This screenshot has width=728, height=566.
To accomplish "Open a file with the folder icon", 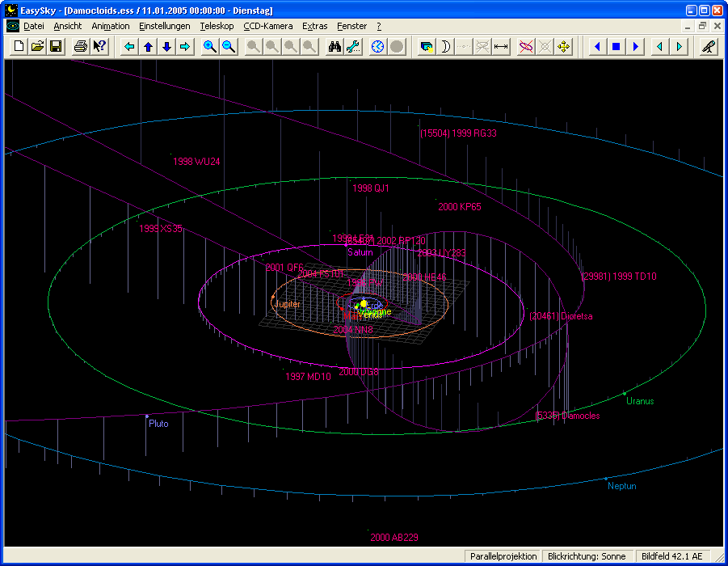I will [38, 47].
